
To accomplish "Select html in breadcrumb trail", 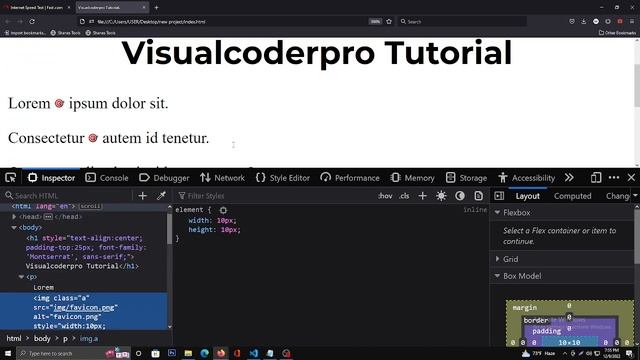I will pos(13,338).
